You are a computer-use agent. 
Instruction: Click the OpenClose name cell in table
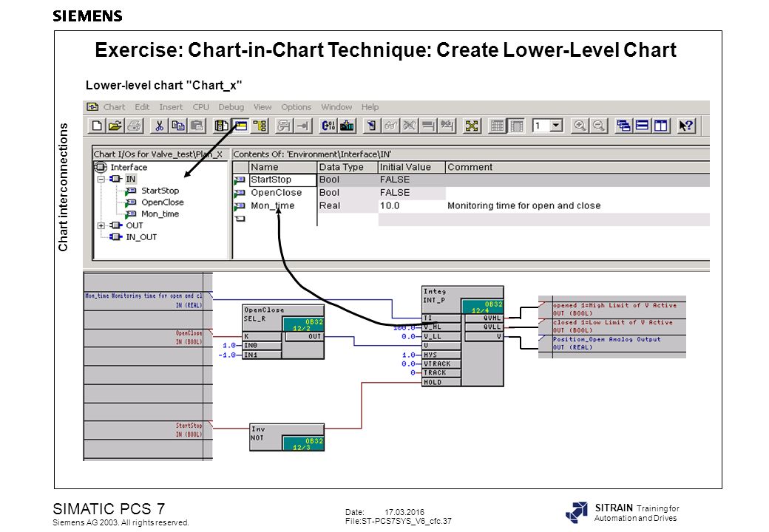282,193
